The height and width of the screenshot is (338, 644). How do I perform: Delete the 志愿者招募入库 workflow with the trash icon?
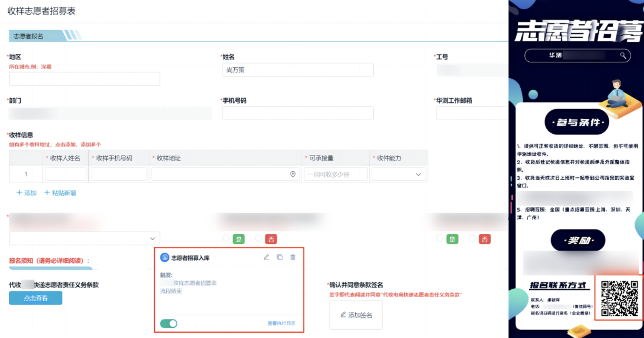tap(293, 257)
